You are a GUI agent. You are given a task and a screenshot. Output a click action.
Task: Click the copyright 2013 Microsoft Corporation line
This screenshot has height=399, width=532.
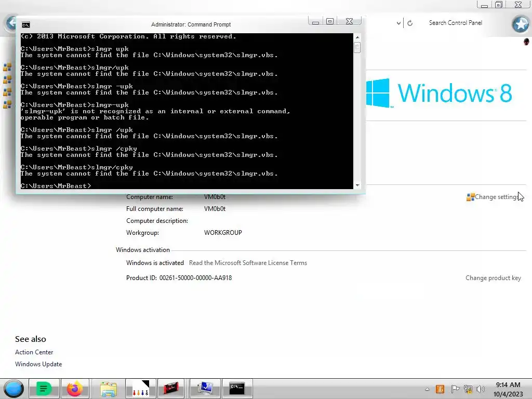(x=128, y=36)
